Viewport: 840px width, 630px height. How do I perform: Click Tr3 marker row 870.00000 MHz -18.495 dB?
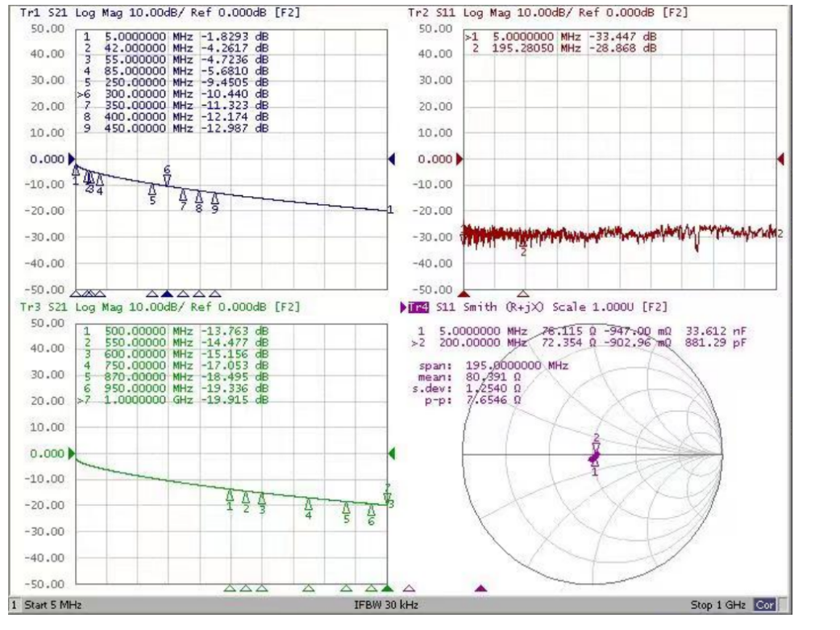[175, 377]
